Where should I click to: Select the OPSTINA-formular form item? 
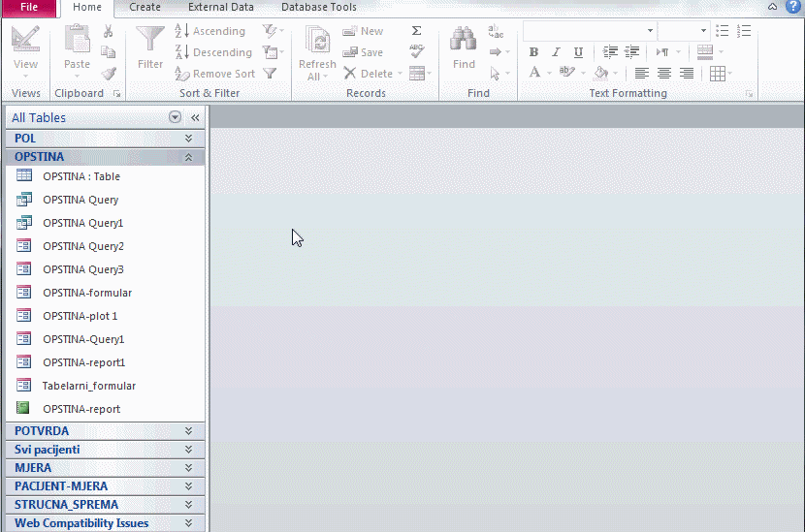pyautogui.click(x=87, y=293)
